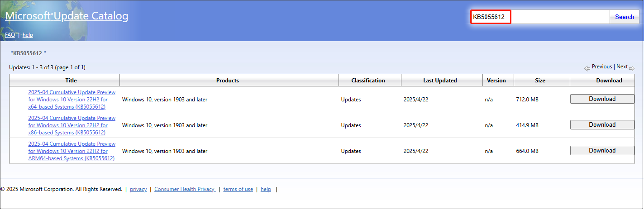This screenshot has height=210, width=644.
Task: Go to Next results page link
Action: [x=622, y=67]
